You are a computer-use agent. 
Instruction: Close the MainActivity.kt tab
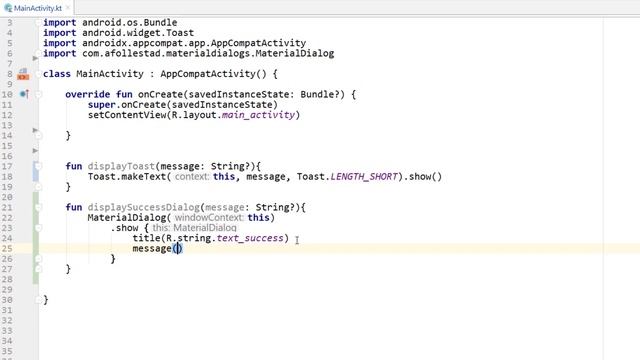click(x=68, y=8)
